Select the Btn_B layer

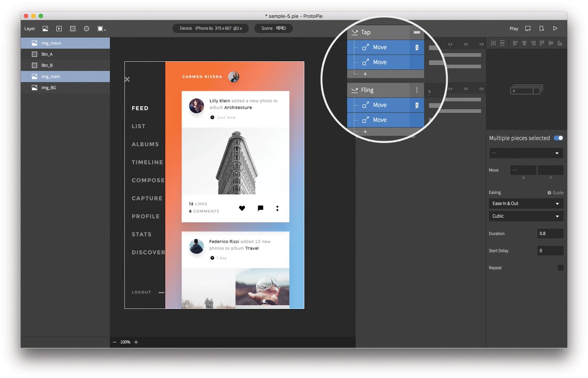pyautogui.click(x=65, y=65)
